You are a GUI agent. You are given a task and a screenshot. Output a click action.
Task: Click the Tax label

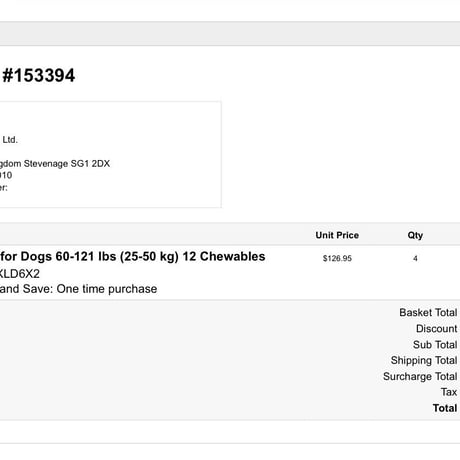tap(449, 392)
